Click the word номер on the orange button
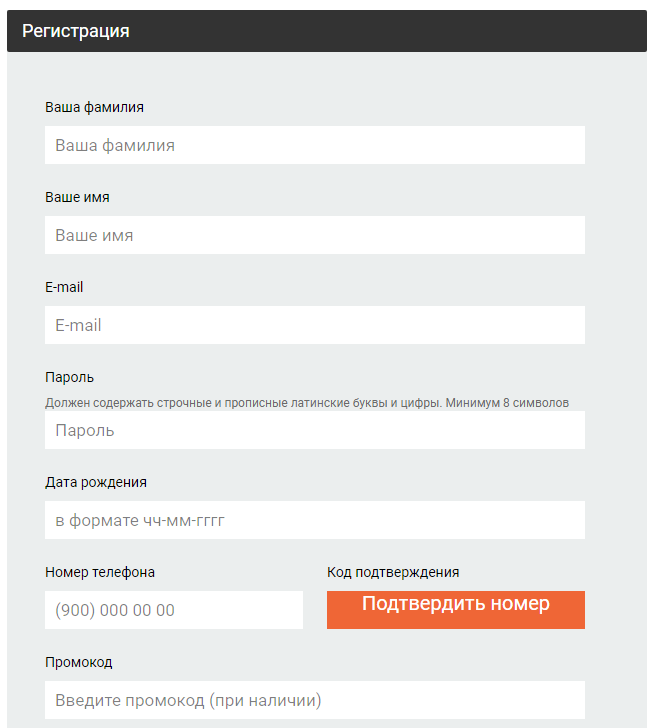The height and width of the screenshot is (728, 654). coord(520,604)
